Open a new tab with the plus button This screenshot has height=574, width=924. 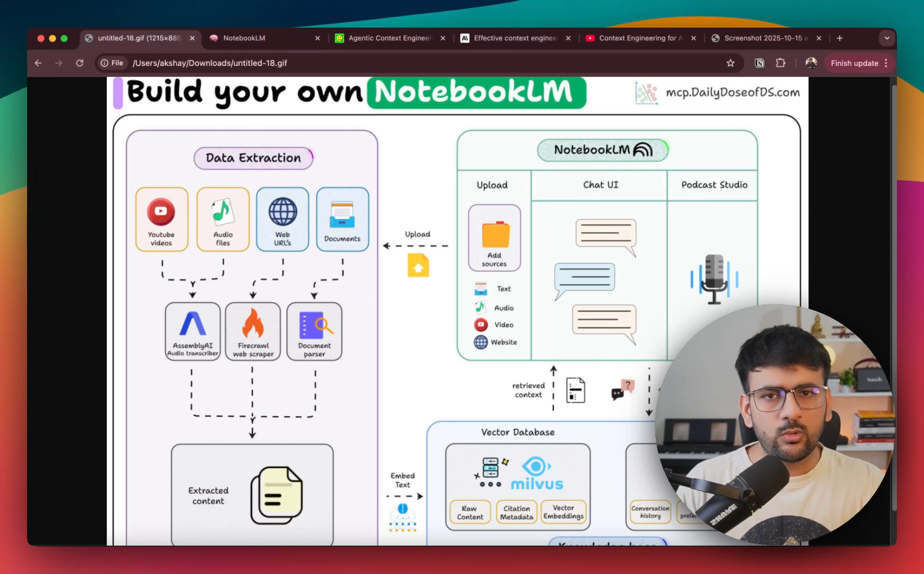pyautogui.click(x=840, y=38)
